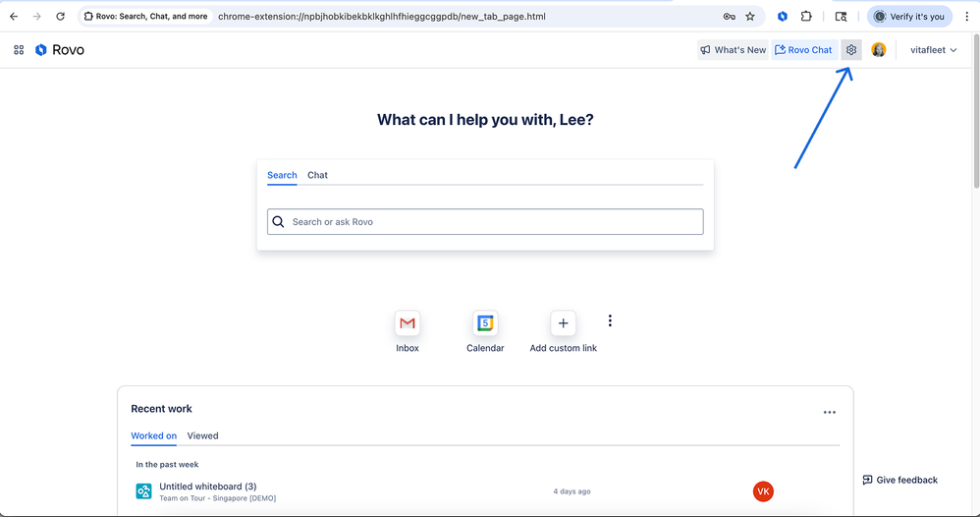The height and width of the screenshot is (517, 980).
Task: Switch to the Search tab
Action: click(x=282, y=175)
